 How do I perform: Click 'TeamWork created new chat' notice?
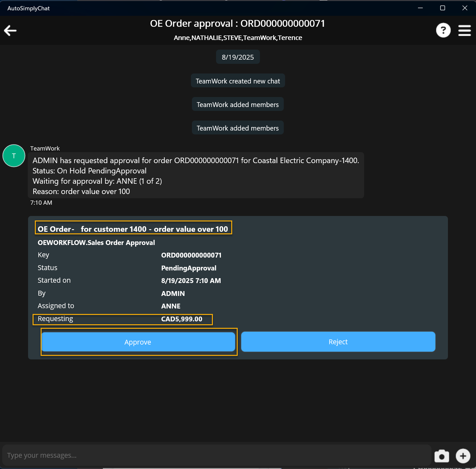pyautogui.click(x=238, y=81)
